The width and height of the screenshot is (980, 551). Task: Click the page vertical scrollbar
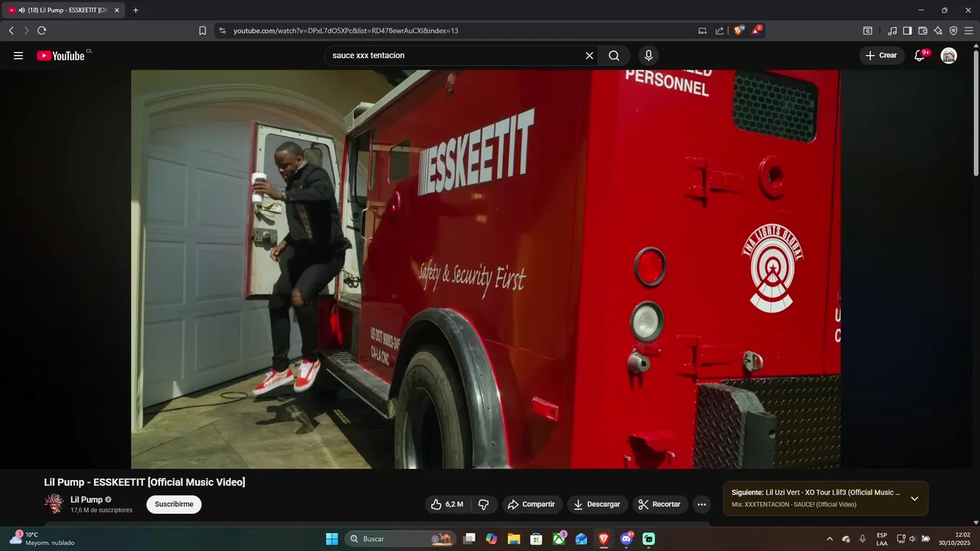[x=975, y=115]
